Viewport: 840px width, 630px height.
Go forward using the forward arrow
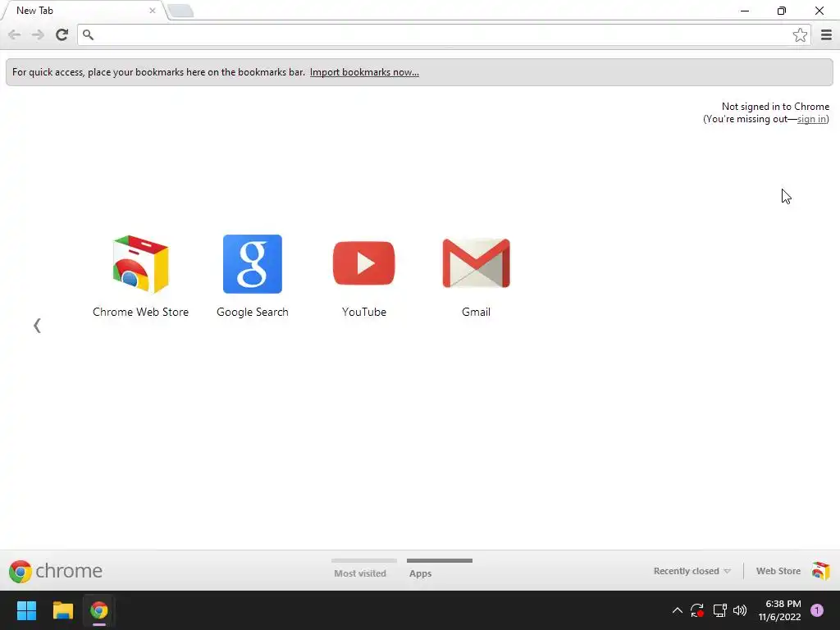tap(38, 34)
